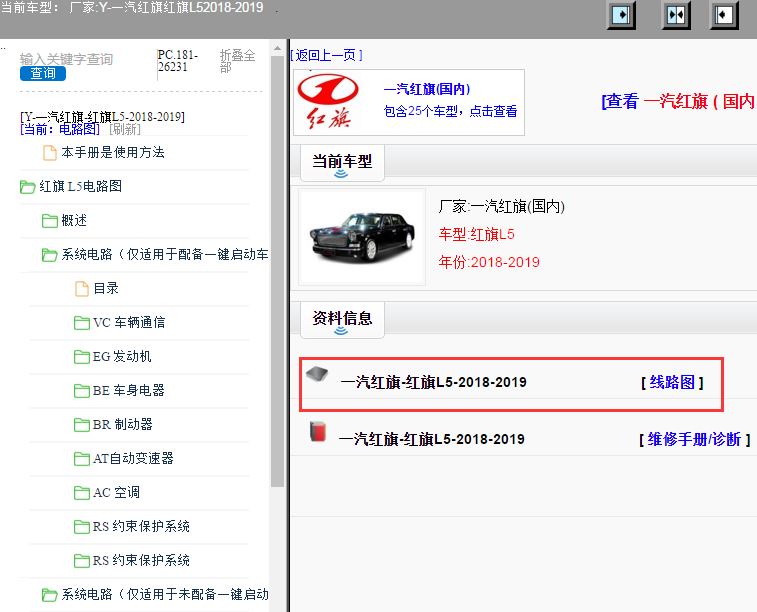This screenshot has height=612, width=757.
Task: Click the left tree panel scrollbar
Action: (277, 271)
